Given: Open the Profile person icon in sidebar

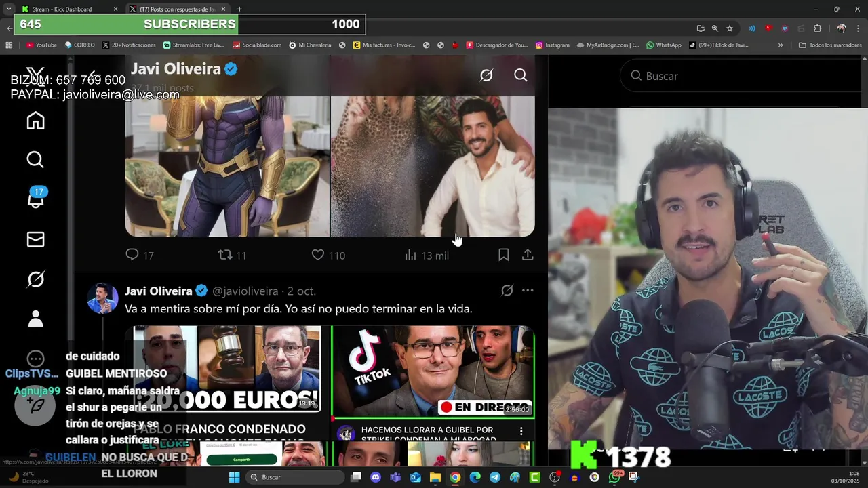Looking at the screenshot, I should click(35, 319).
